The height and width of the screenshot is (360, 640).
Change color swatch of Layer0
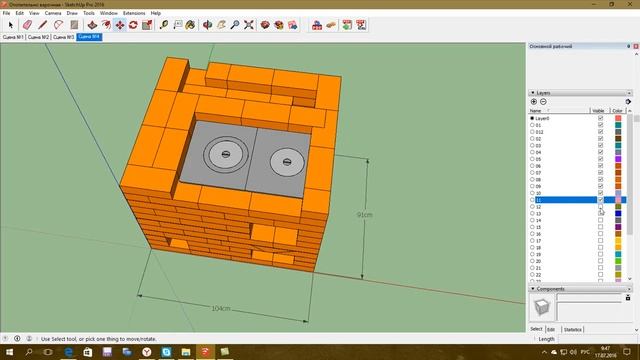point(618,118)
